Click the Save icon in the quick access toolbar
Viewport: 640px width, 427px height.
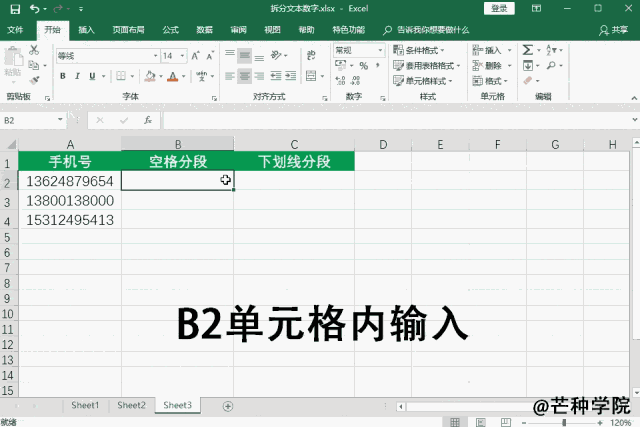pos(13,8)
